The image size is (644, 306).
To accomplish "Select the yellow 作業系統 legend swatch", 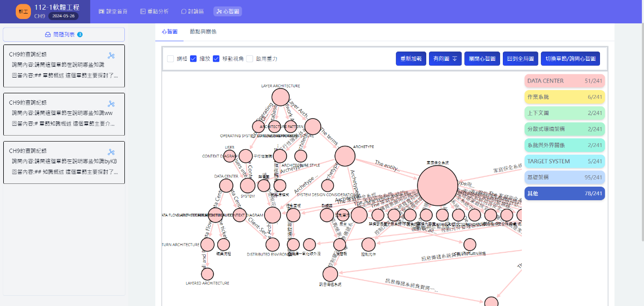I will (564, 97).
